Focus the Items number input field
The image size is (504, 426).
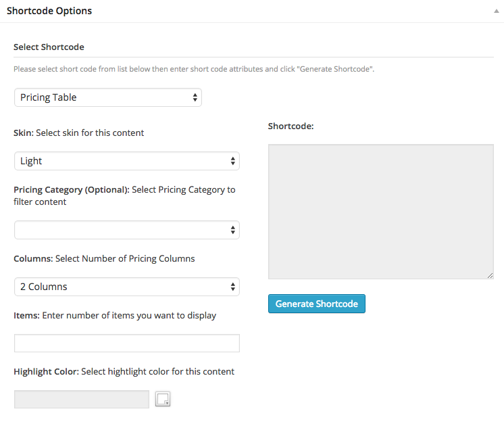(x=127, y=343)
